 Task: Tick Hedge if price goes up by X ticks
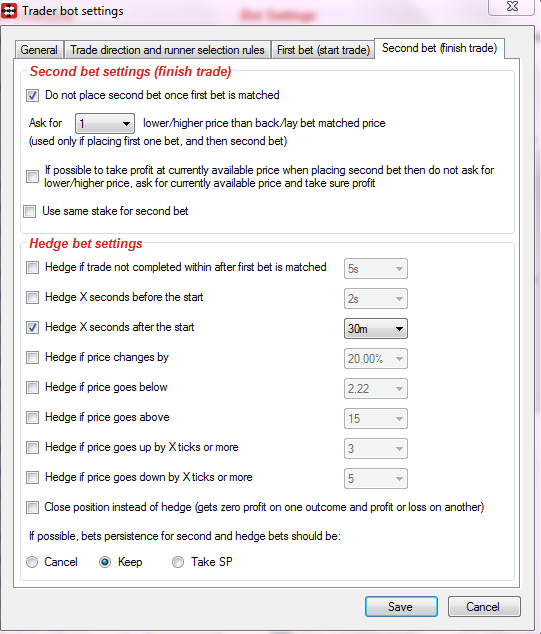point(32,448)
